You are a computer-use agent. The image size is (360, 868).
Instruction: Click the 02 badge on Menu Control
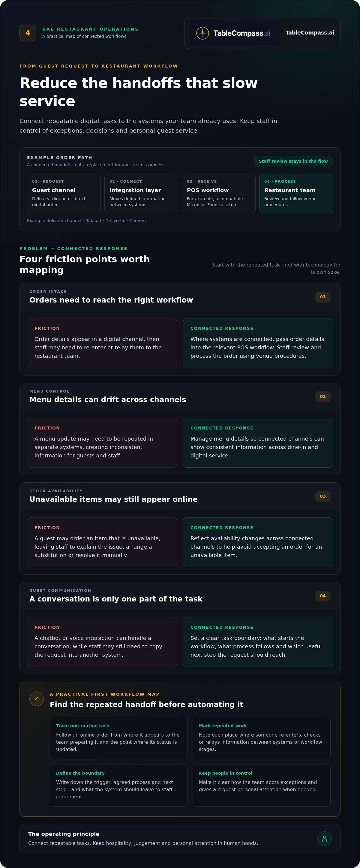click(x=322, y=396)
